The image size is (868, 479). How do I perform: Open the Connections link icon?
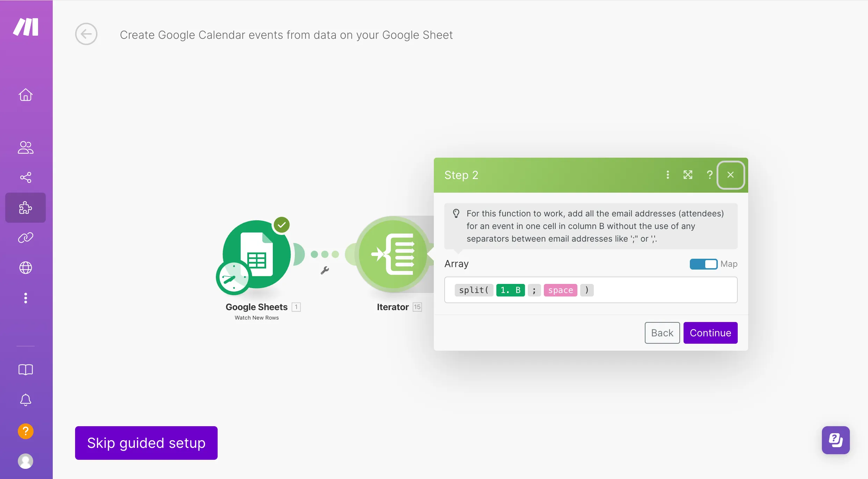(x=25, y=238)
